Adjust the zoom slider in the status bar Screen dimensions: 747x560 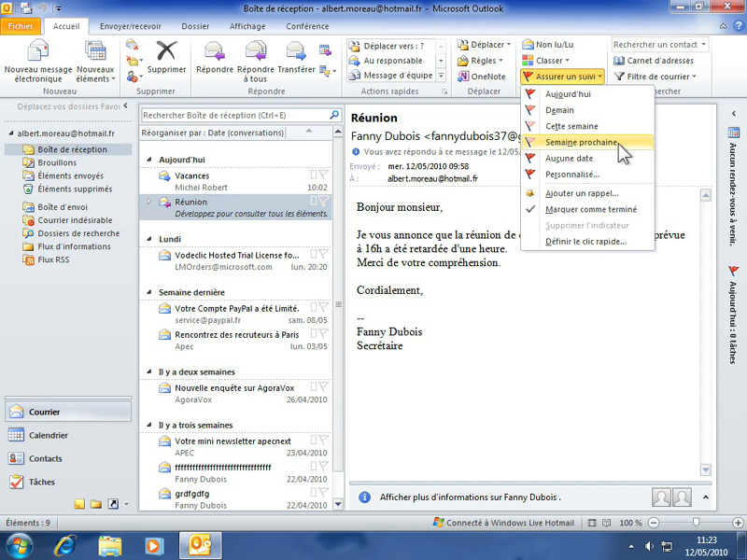pos(697,523)
